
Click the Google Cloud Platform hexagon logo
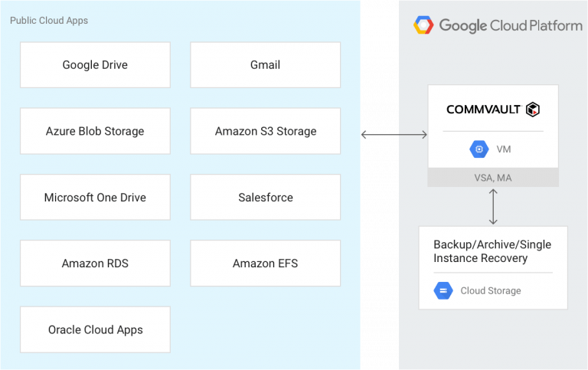(x=423, y=25)
